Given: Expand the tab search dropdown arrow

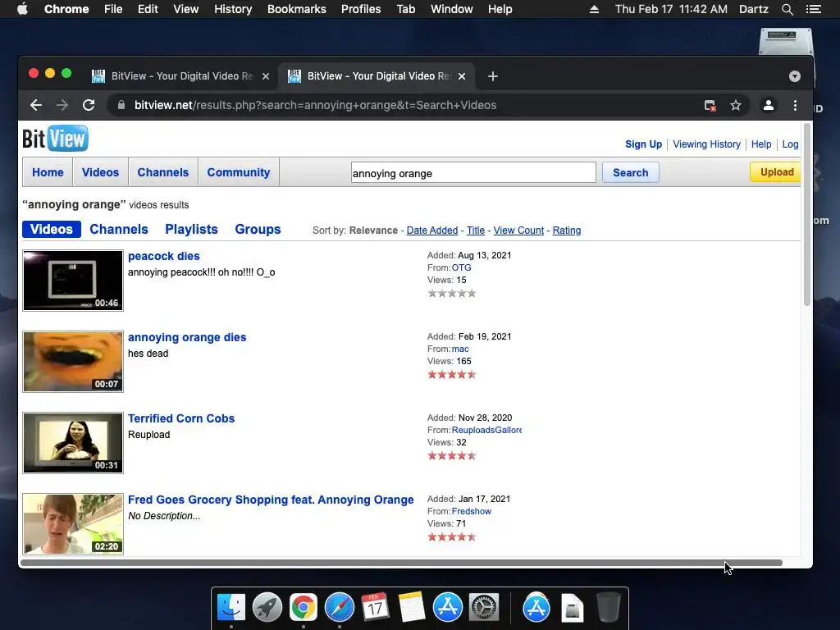Looking at the screenshot, I should coord(794,76).
